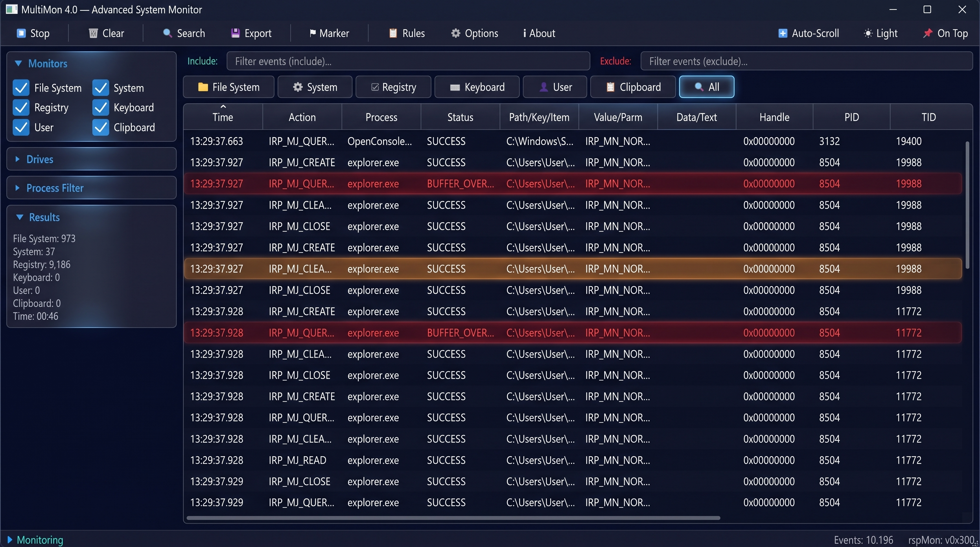Viewport: 980px width, 547px height.
Task: Click the Export floppy disk icon
Action: [235, 33]
